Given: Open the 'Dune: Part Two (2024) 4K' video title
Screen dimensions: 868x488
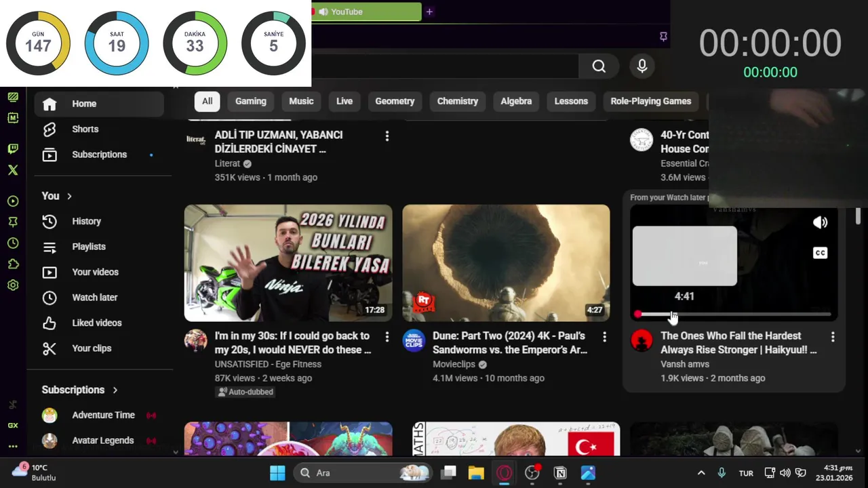Looking at the screenshot, I should coord(510,343).
